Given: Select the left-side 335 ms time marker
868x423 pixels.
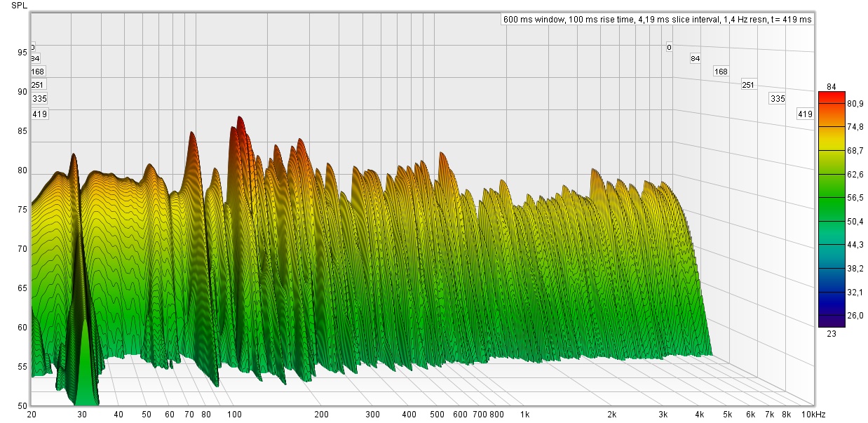Looking at the screenshot, I should point(39,99).
